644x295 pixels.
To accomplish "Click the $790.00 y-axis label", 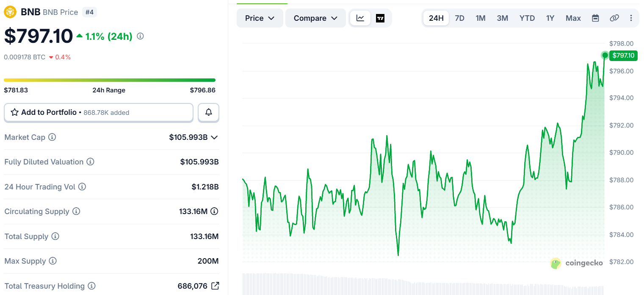I will point(621,153).
